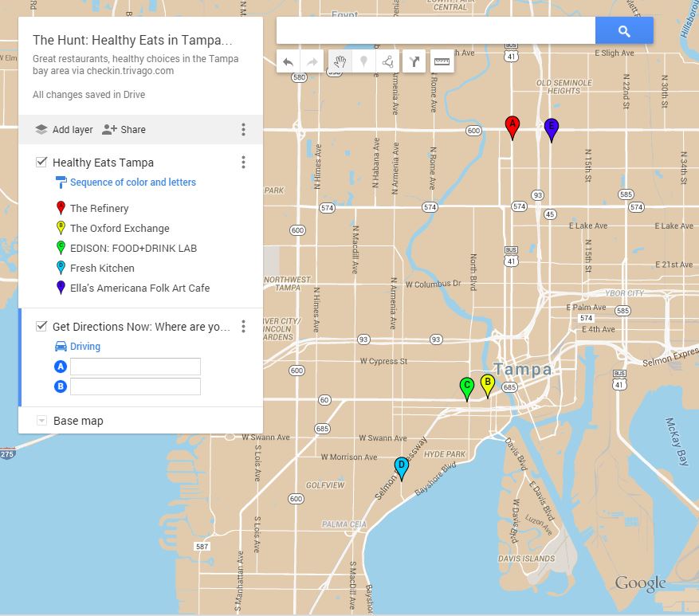Viewport: 699px width, 616px height.
Task: Click the car icon beside Driving
Action: click(x=61, y=346)
